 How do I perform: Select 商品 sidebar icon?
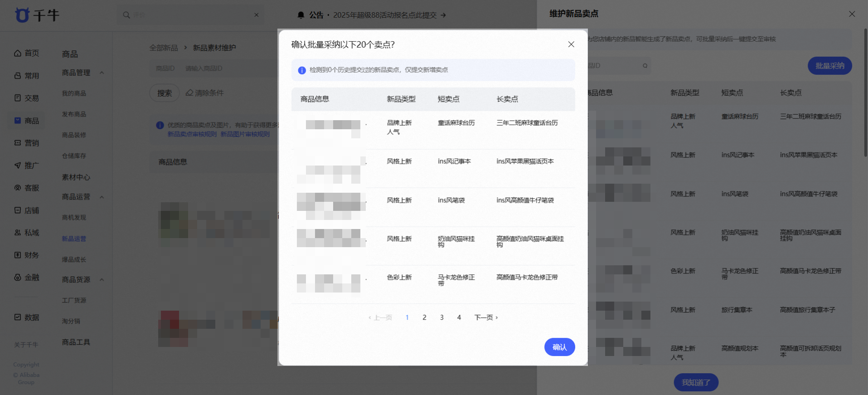(18, 121)
